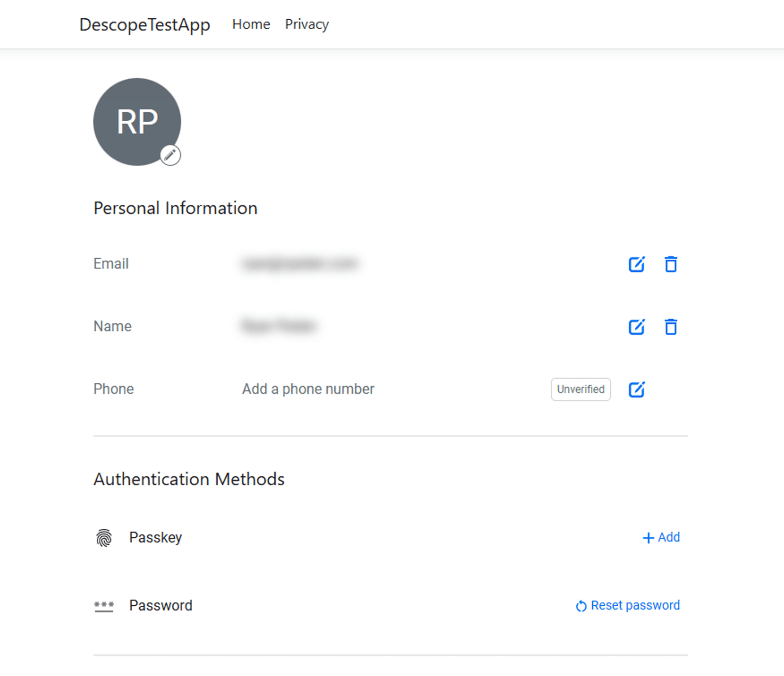This screenshot has height=676, width=784.
Task: Click the Unverified phone badge
Action: pos(581,389)
